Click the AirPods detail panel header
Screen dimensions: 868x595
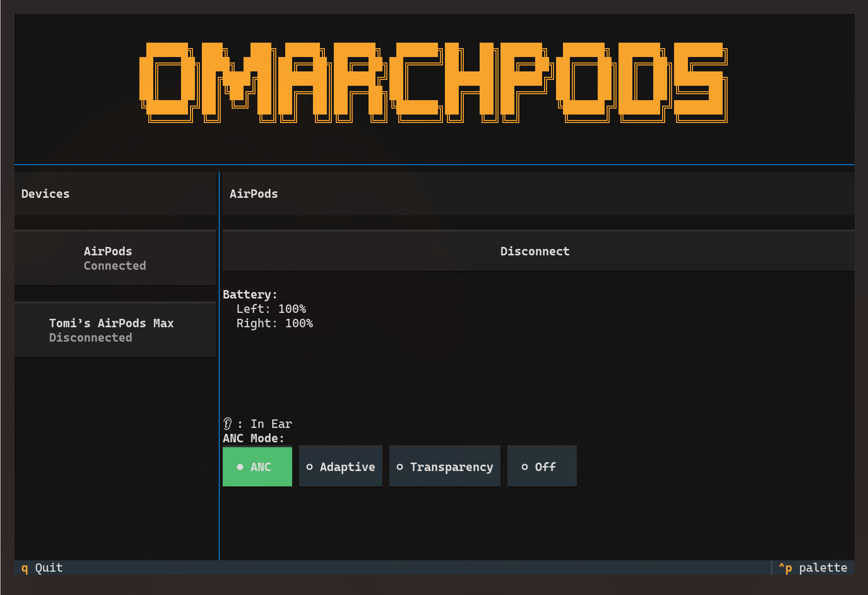[x=253, y=193]
